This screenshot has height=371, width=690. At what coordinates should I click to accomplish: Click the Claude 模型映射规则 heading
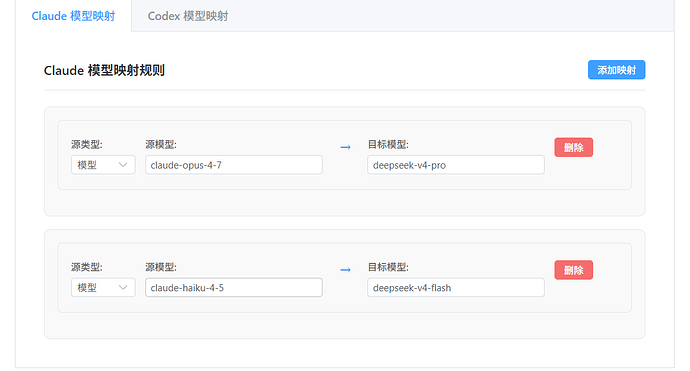(x=104, y=70)
